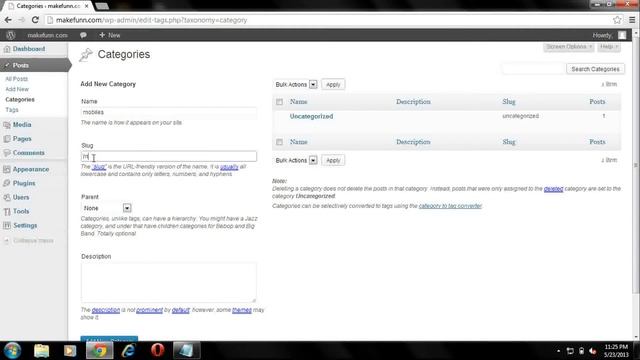The image size is (640, 360).
Task: Open the Chrome menu icon
Action: point(632,20)
